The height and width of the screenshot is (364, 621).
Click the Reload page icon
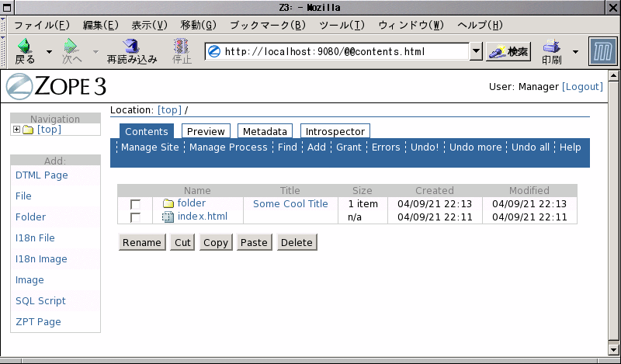tap(131, 47)
